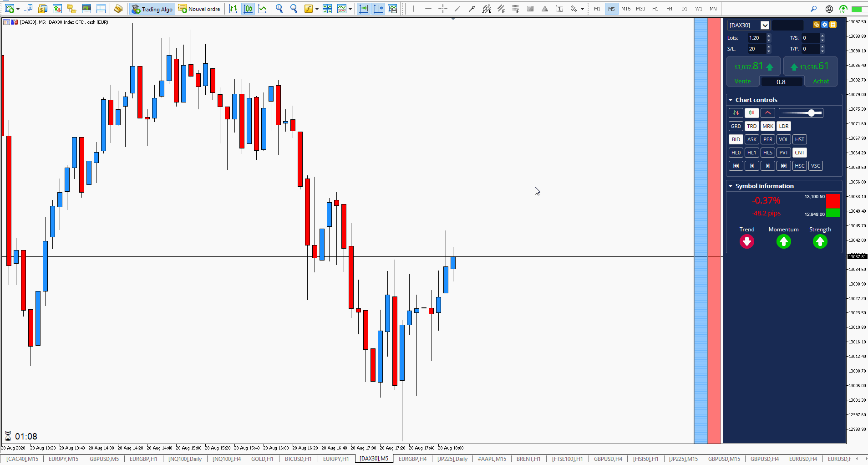Click the zoom out magnifier
The height and width of the screenshot is (465, 868).
click(294, 9)
